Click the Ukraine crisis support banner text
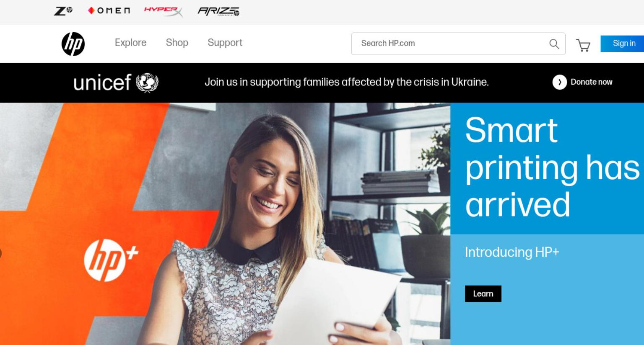The height and width of the screenshot is (345, 644). [x=346, y=82]
